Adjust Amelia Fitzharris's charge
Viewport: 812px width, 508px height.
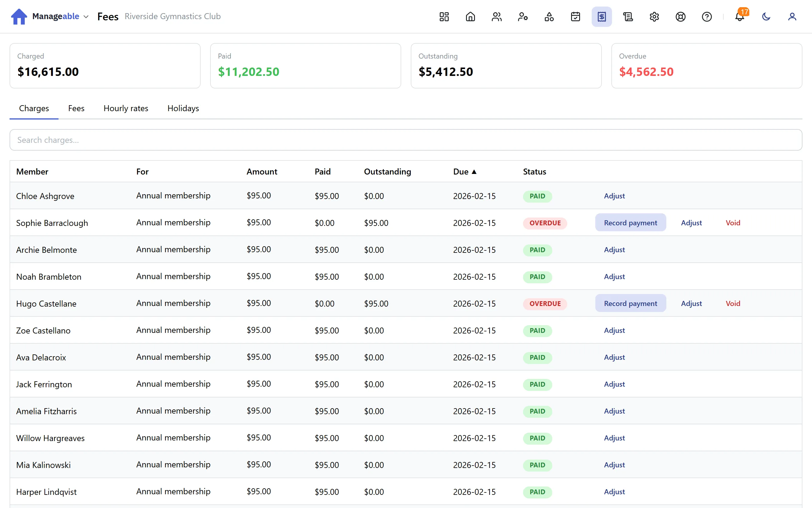(614, 411)
